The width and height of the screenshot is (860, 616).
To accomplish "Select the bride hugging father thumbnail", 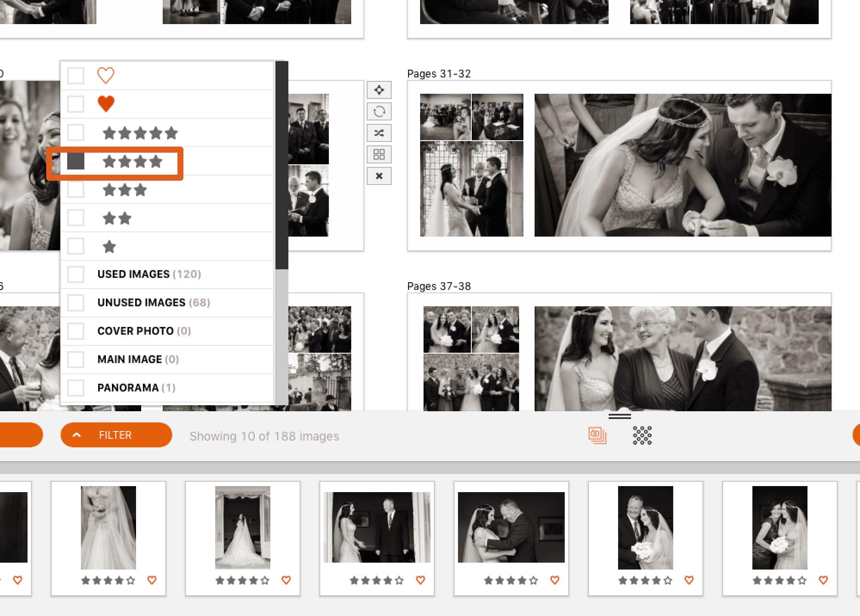I will pyautogui.click(x=511, y=527).
